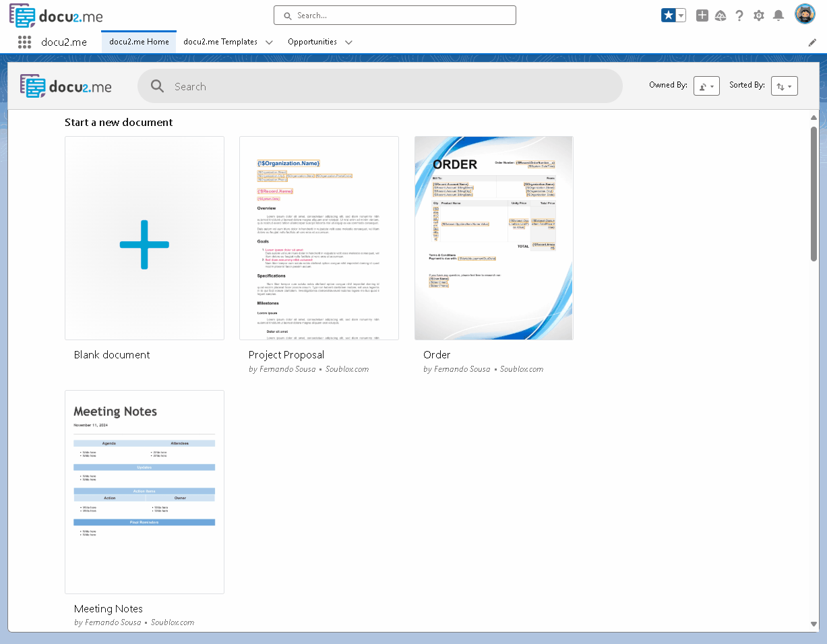Viewport: 827px width, 644px height.
Task: Open the favorites list dropdown arrow
Action: coord(681,15)
